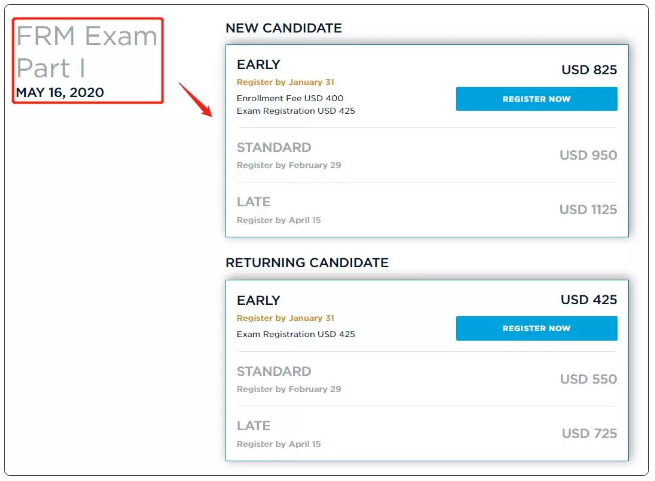Click the New Candidate section heading
The height and width of the screenshot is (481, 655).
click(284, 29)
